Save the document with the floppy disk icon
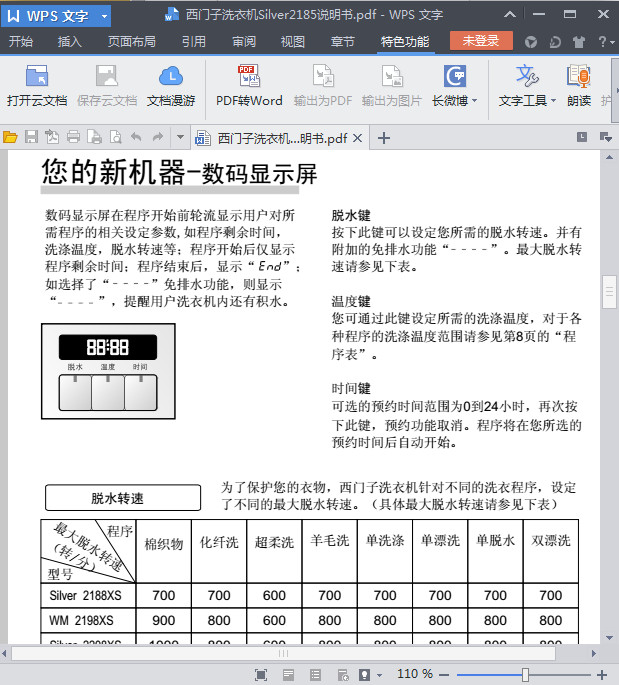This screenshot has width=619, height=685. [x=31, y=138]
